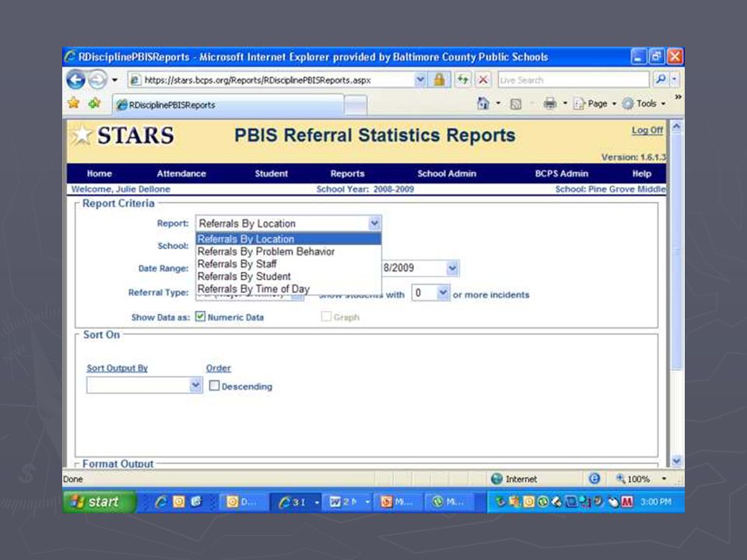Select Referrals By Problem Behavior option

coord(289,251)
